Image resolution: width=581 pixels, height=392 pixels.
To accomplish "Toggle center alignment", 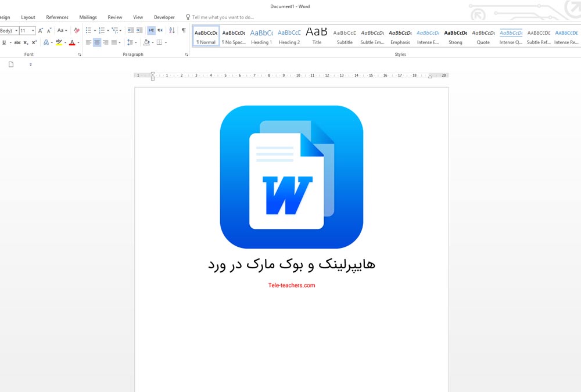I will tap(97, 42).
